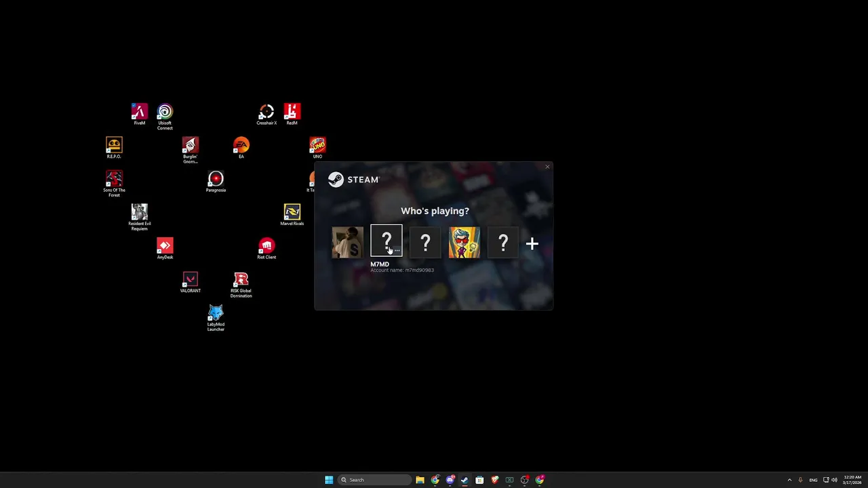This screenshot has width=868, height=488.
Task: Select the Marvel Rivals desktop shortcut
Action: tap(292, 215)
